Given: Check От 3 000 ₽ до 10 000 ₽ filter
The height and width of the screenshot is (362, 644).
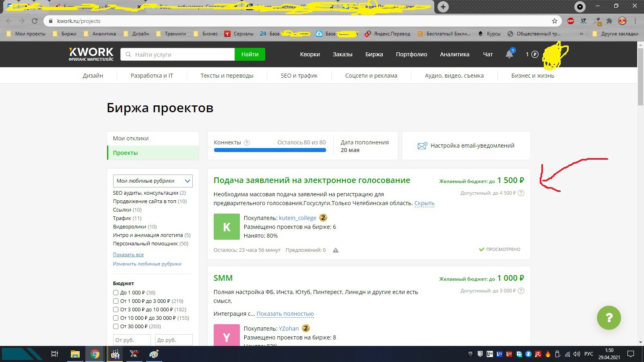Looking at the screenshot, I should point(116,310).
